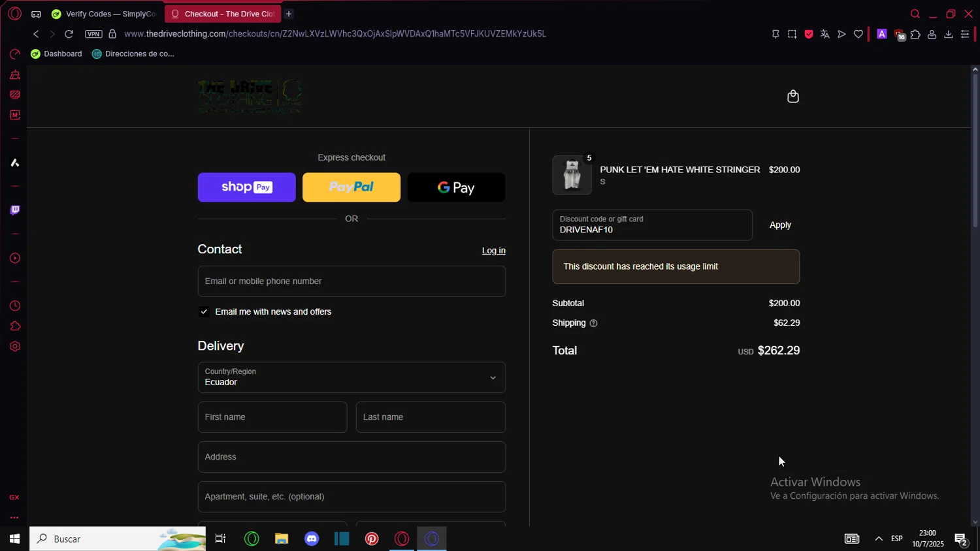Click the white stringer product thumbnail
This screenshot has width=980, height=551.
click(x=572, y=175)
